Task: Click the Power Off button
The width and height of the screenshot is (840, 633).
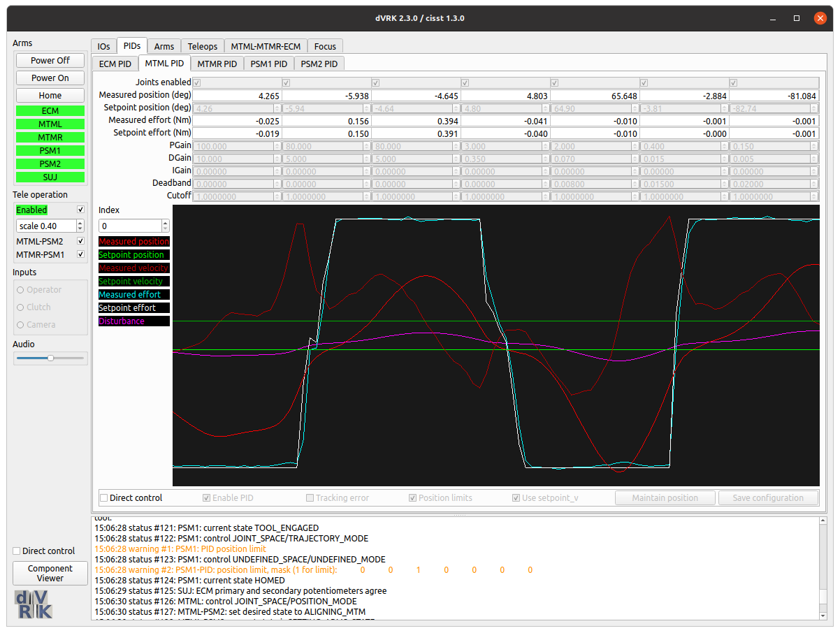Action: coord(50,60)
